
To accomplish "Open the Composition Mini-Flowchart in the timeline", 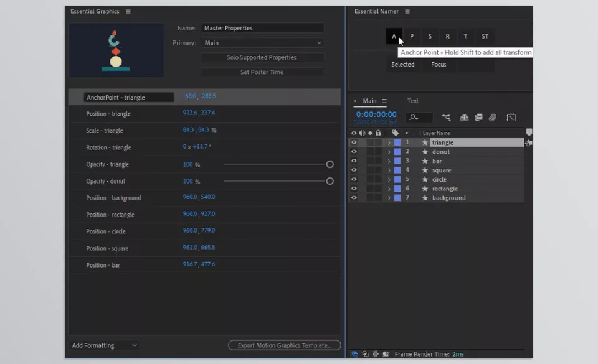I will coord(446,118).
